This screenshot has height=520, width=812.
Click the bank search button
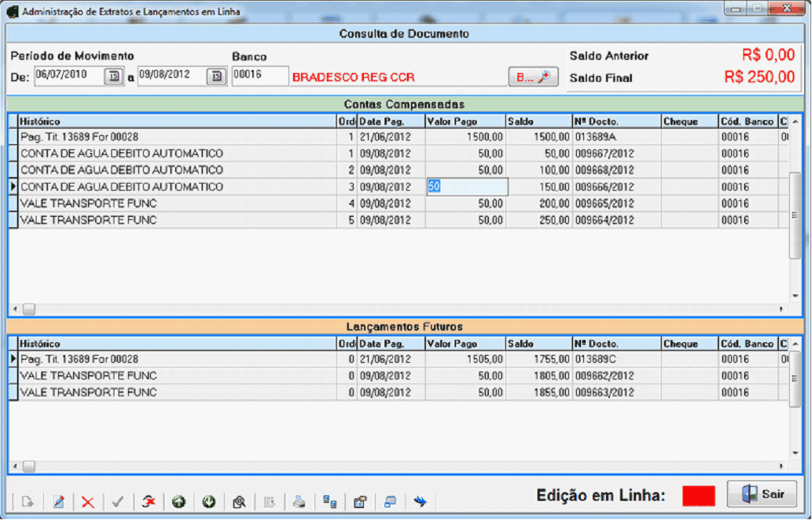coord(533,77)
